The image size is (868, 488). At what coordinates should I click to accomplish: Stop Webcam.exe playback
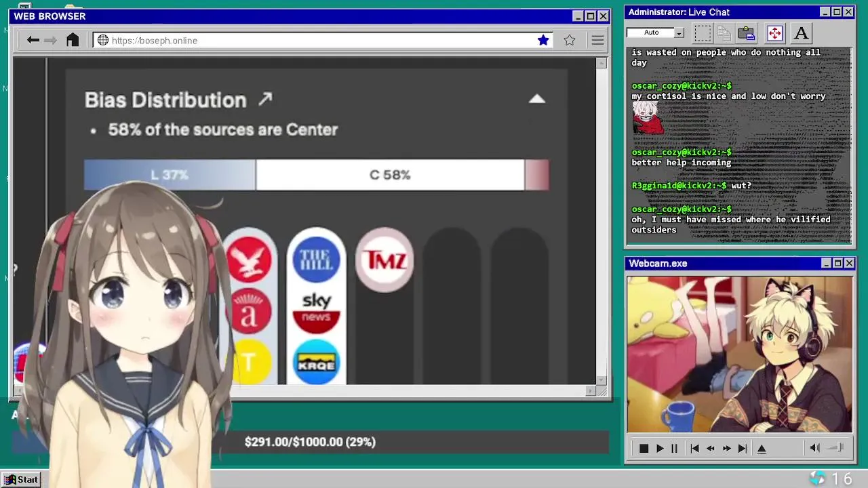tap(644, 448)
